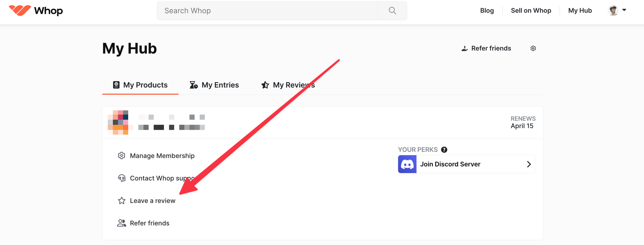Click the Your Perks help icon
This screenshot has width=644, height=245.
tap(444, 150)
